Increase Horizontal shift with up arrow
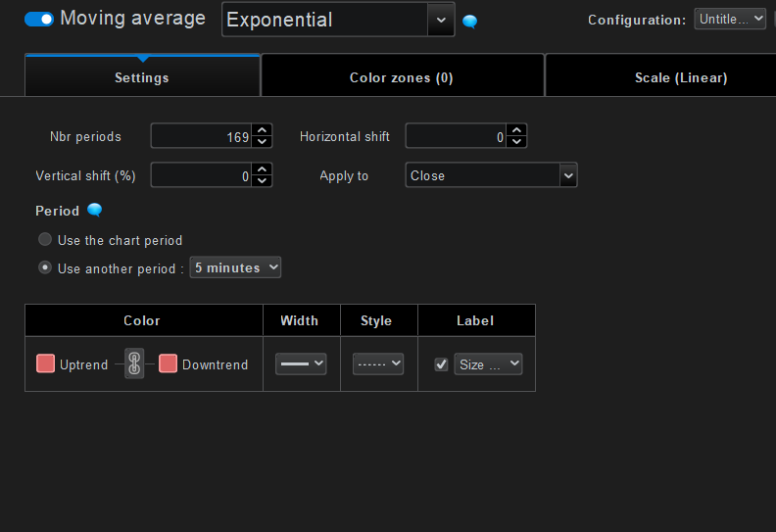Image resolution: width=776 pixels, height=532 pixels. click(x=516, y=130)
